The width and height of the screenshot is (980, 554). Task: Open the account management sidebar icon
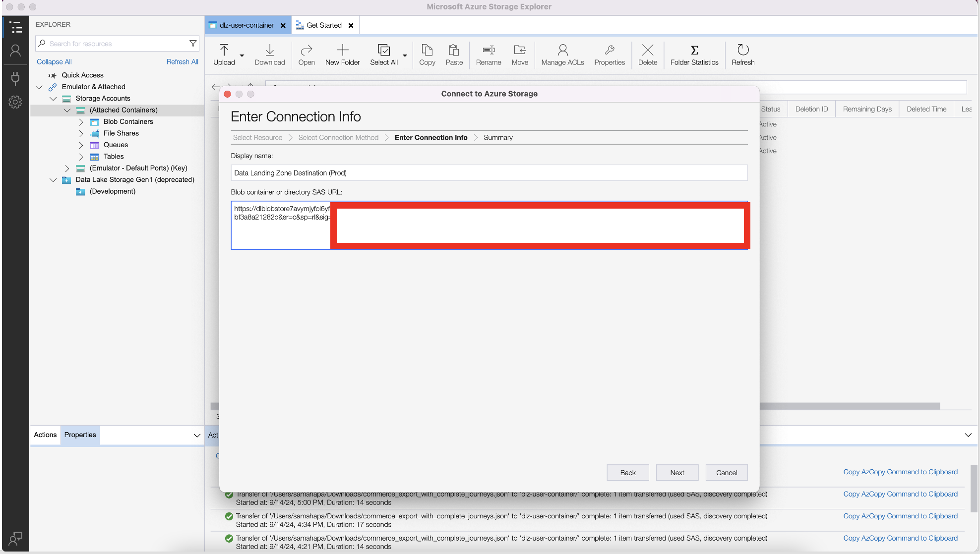(15, 51)
